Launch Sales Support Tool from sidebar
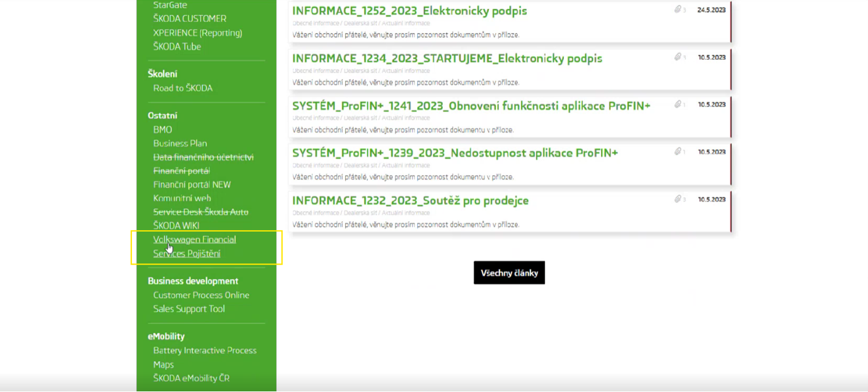 point(189,309)
